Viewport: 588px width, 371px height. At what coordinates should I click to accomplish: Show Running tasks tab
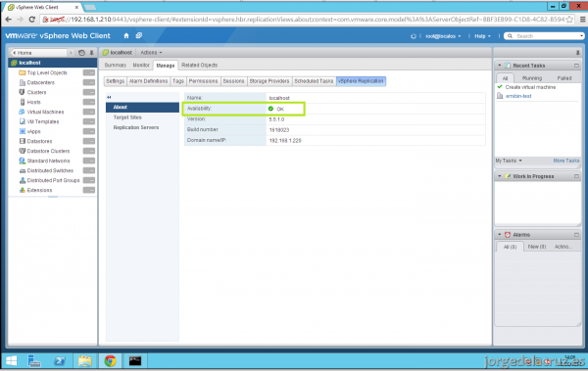tap(532, 78)
